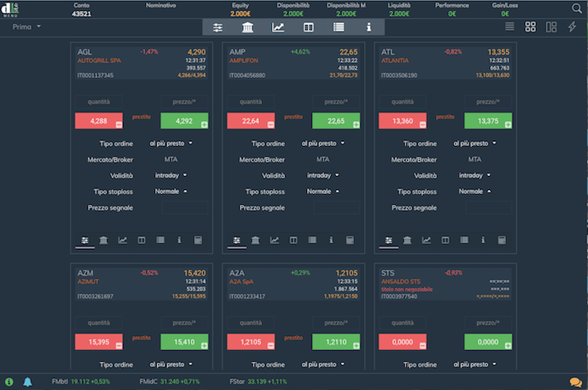Click AUTOGRILL SPA company name
Image resolution: width=588 pixels, height=390 pixels.
click(x=100, y=61)
